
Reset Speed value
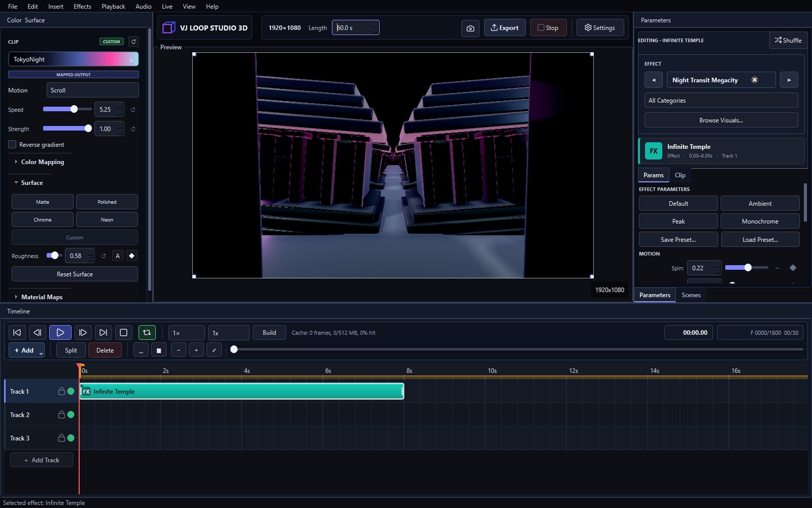(133, 110)
